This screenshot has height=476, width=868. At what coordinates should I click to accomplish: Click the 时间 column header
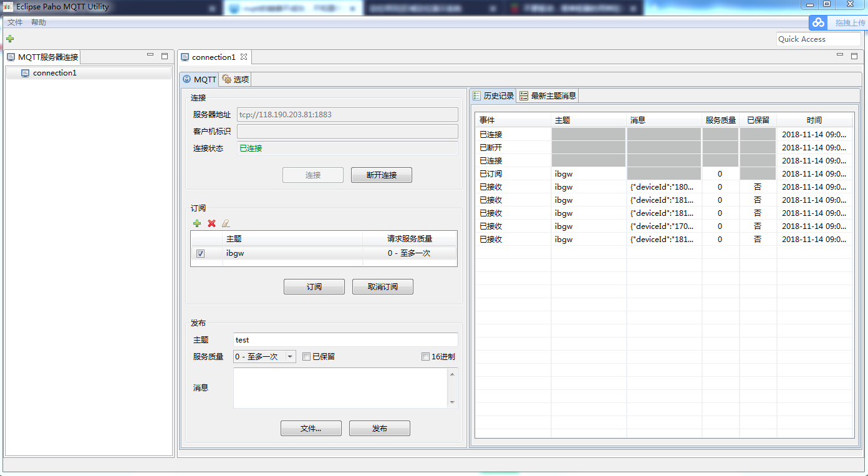(x=814, y=120)
